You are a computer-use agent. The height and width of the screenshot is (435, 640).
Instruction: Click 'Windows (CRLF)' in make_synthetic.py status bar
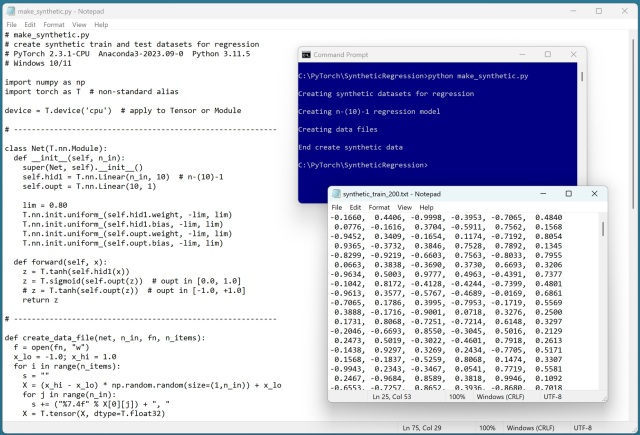(531, 428)
